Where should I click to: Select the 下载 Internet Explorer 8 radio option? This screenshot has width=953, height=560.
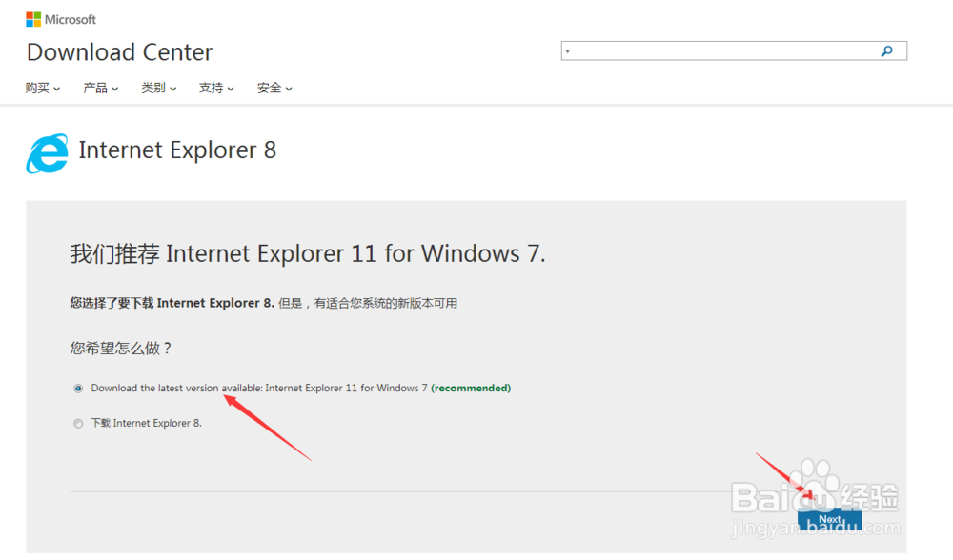pyautogui.click(x=78, y=424)
